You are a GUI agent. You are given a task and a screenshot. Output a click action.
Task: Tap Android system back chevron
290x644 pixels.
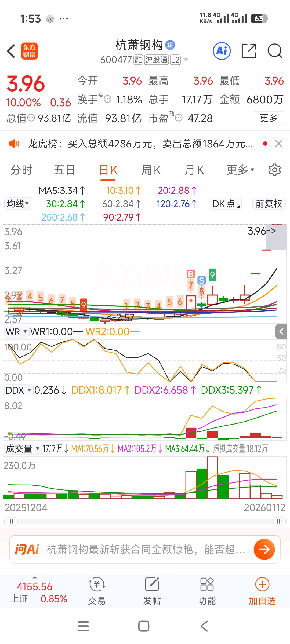click(204, 626)
